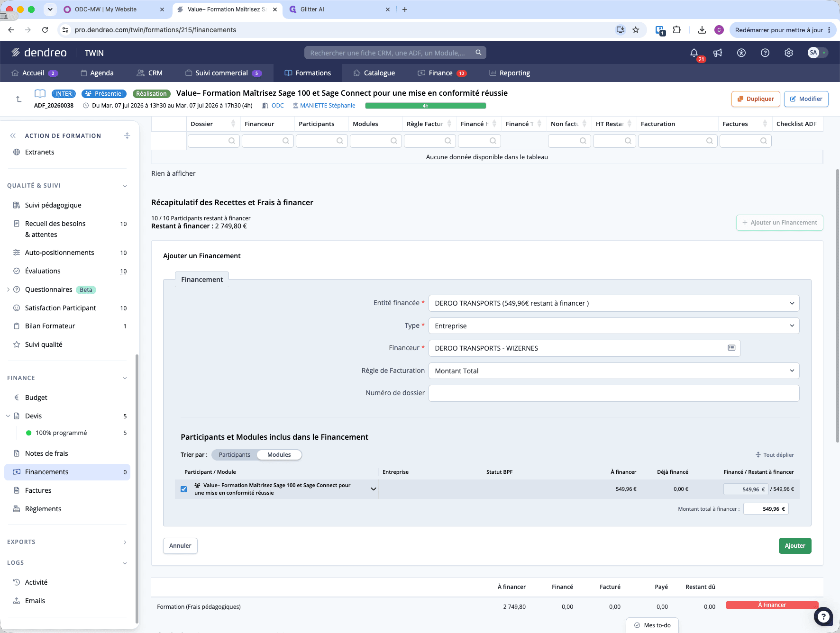Reload the page with the refresh icon
840x633 pixels.
click(x=45, y=30)
